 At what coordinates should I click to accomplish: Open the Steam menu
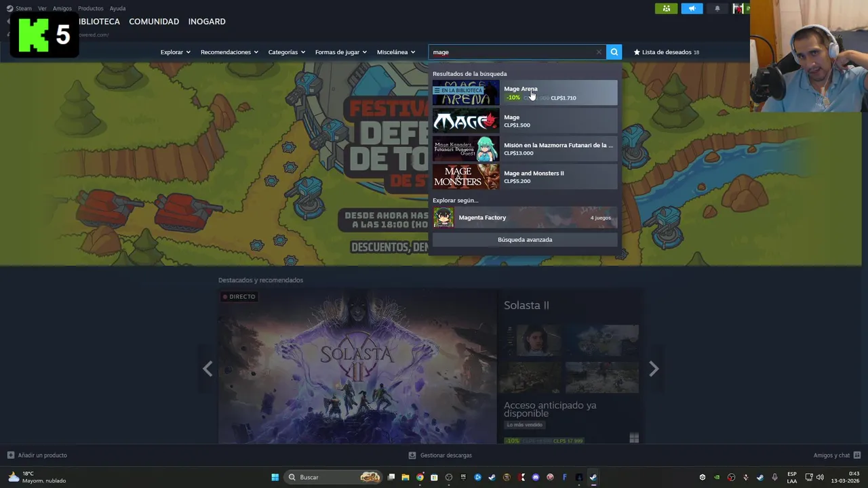23,8
